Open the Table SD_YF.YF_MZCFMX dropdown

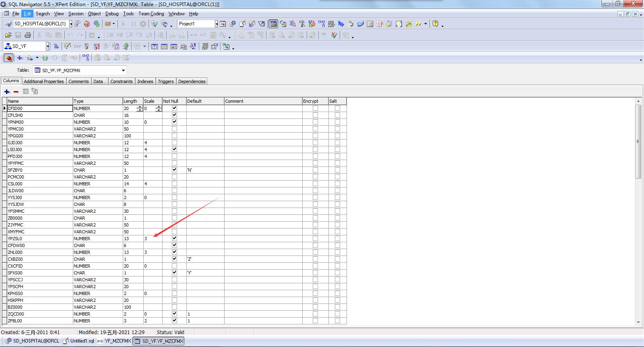pyautogui.click(x=123, y=71)
